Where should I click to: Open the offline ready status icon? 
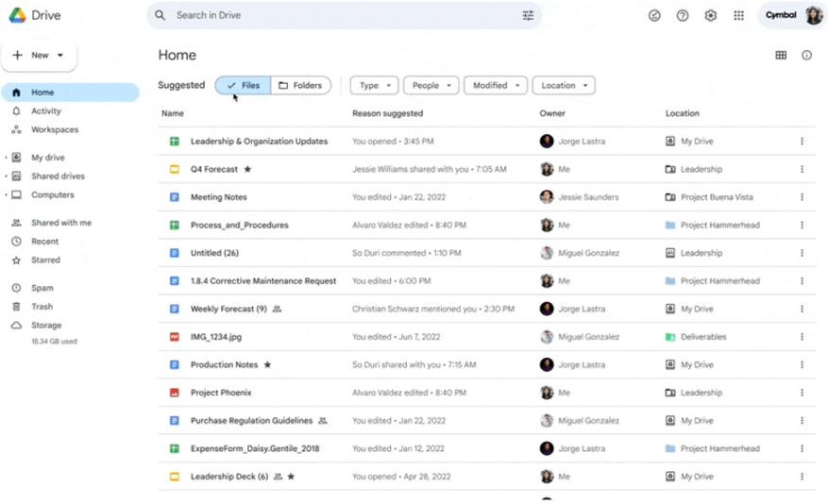click(654, 15)
